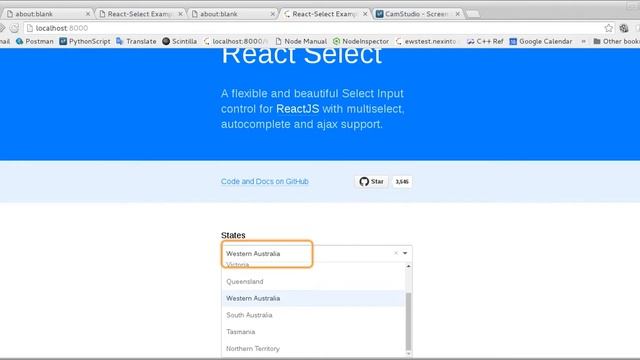Viewport: 640px width, 360px height.
Task: Open the browser extension icon next to star
Action: pos(624,28)
